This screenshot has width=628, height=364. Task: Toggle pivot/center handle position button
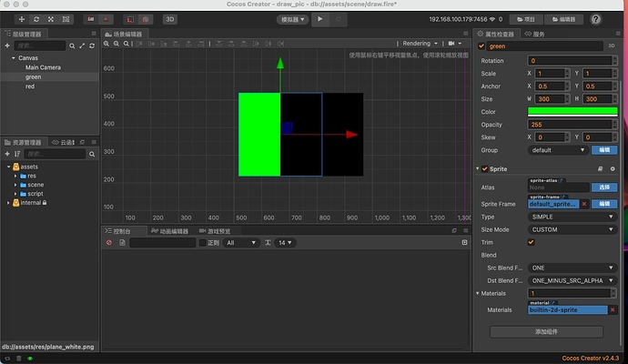point(91,19)
